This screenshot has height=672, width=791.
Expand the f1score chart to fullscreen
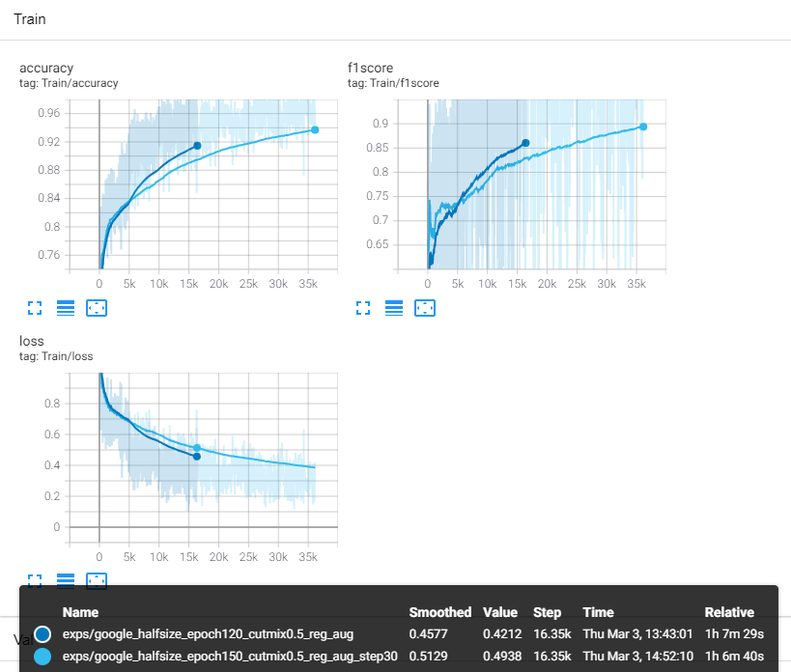pyautogui.click(x=363, y=308)
